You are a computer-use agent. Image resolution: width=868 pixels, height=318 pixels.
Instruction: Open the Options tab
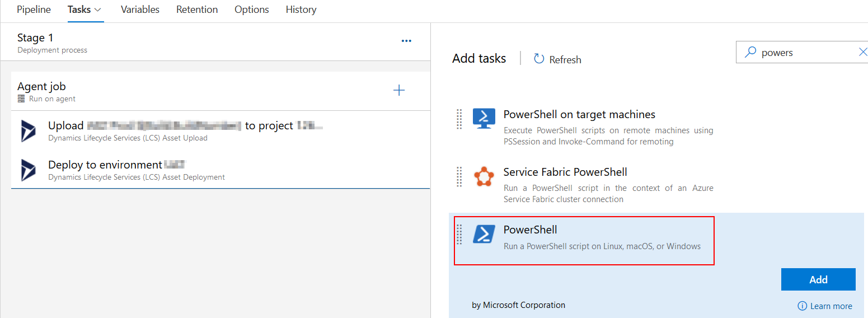coord(252,10)
